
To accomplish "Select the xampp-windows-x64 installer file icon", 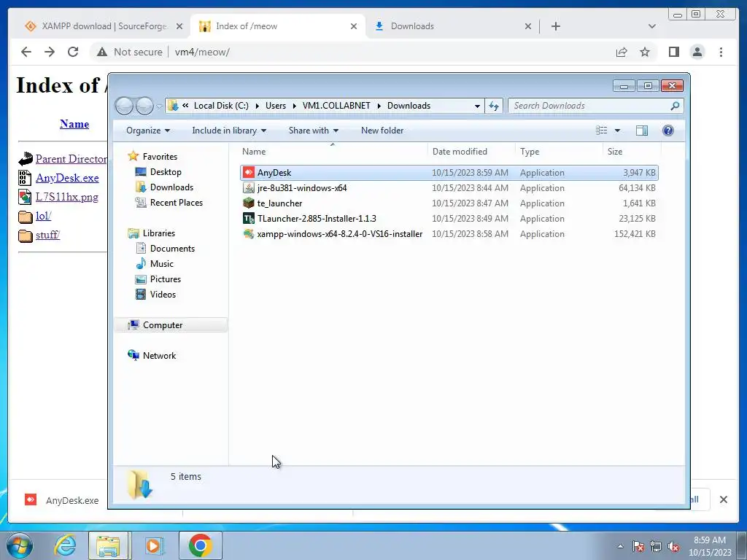I will pos(248,234).
